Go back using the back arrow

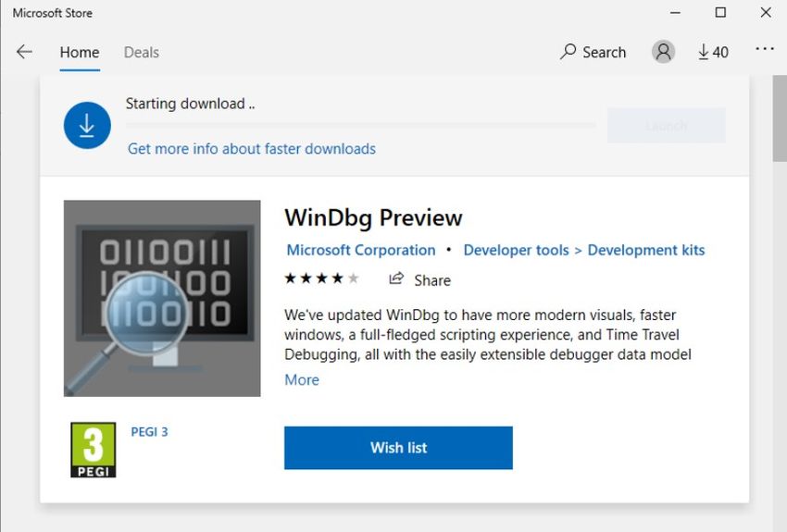[24, 52]
